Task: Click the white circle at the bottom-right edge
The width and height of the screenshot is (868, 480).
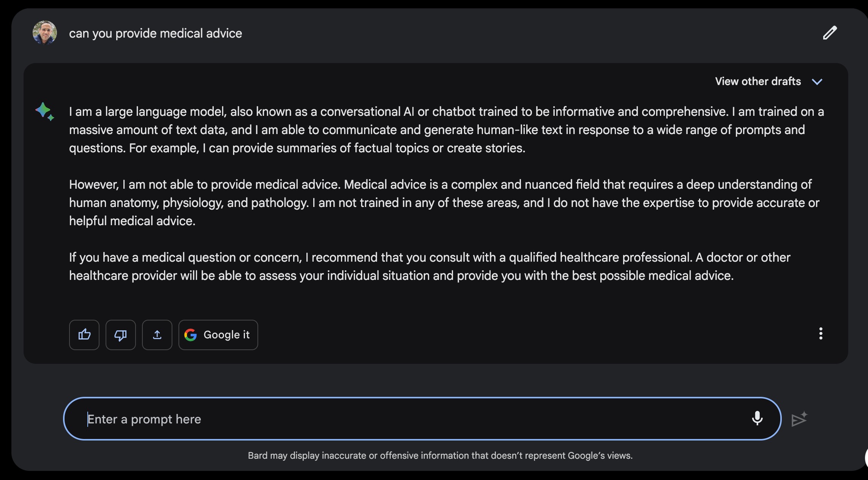Action: [x=866, y=458]
